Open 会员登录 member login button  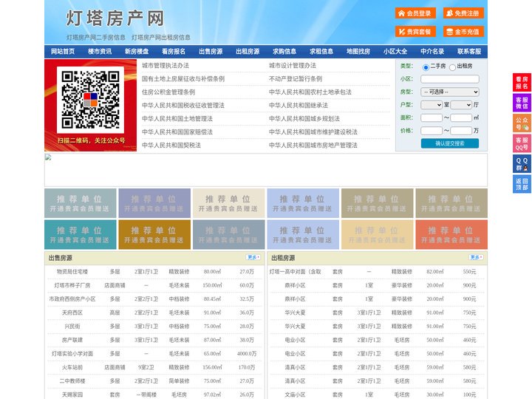pyautogui.click(x=415, y=13)
